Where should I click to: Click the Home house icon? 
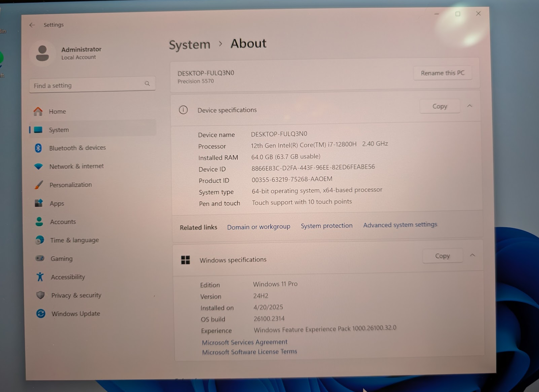pyautogui.click(x=38, y=111)
